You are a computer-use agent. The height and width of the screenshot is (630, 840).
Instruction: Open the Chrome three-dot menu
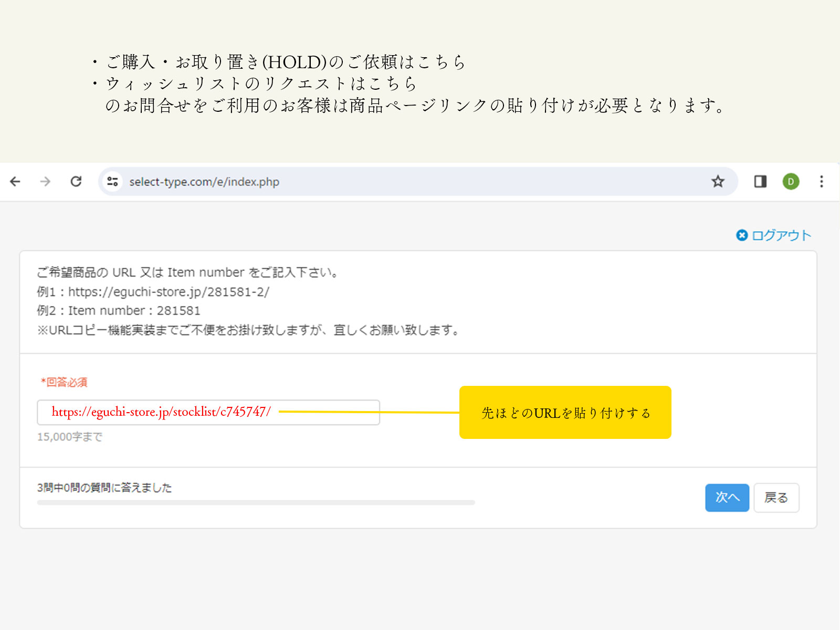point(822,182)
